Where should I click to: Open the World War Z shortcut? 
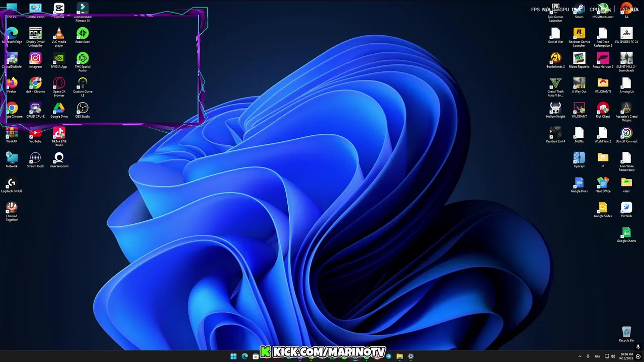[603, 135]
